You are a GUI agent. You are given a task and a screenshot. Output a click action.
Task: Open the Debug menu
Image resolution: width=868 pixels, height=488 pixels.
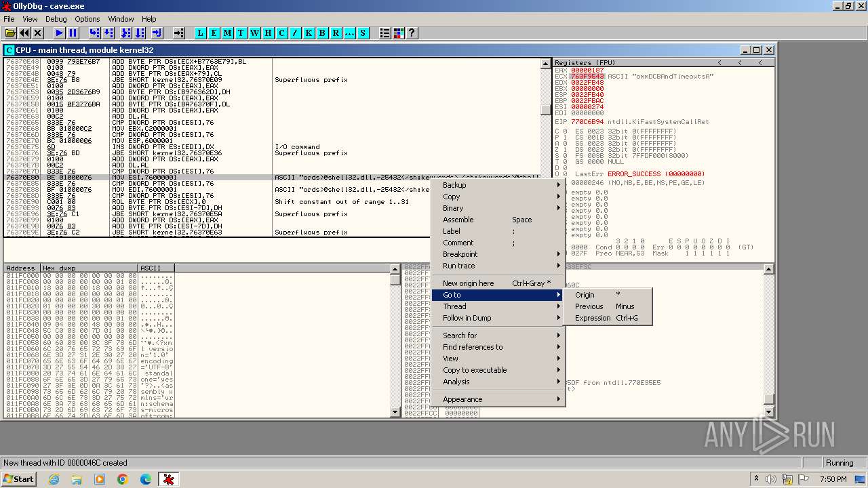point(56,19)
